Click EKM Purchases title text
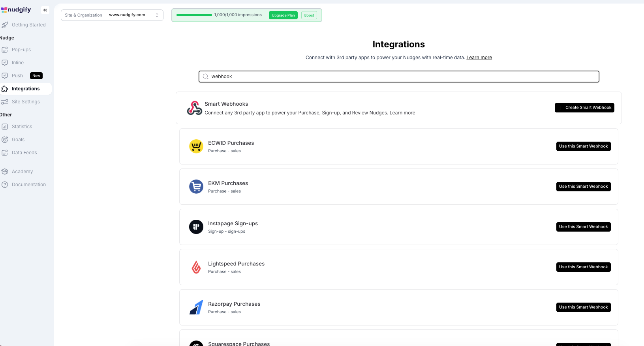The height and width of the screenshot is (346, 644). coord(228,183)
